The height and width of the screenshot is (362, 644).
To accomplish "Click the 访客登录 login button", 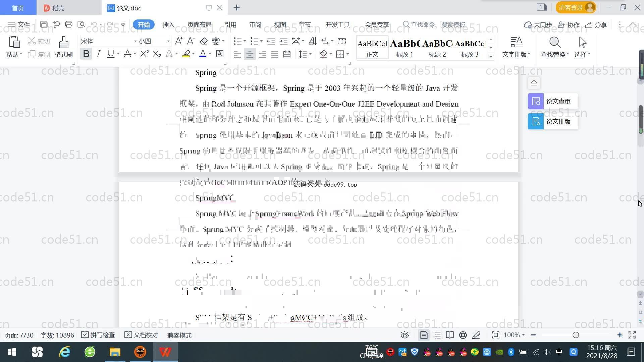I will 576,7.
